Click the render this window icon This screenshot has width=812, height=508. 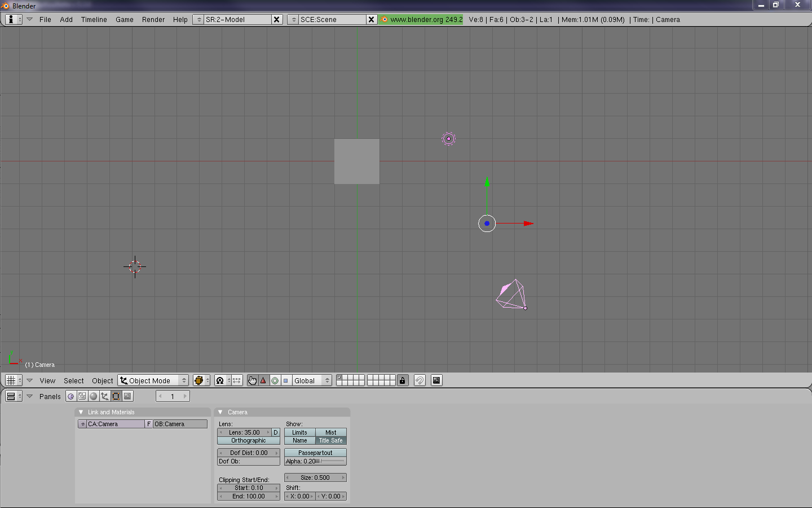click(x=436, y=380)
